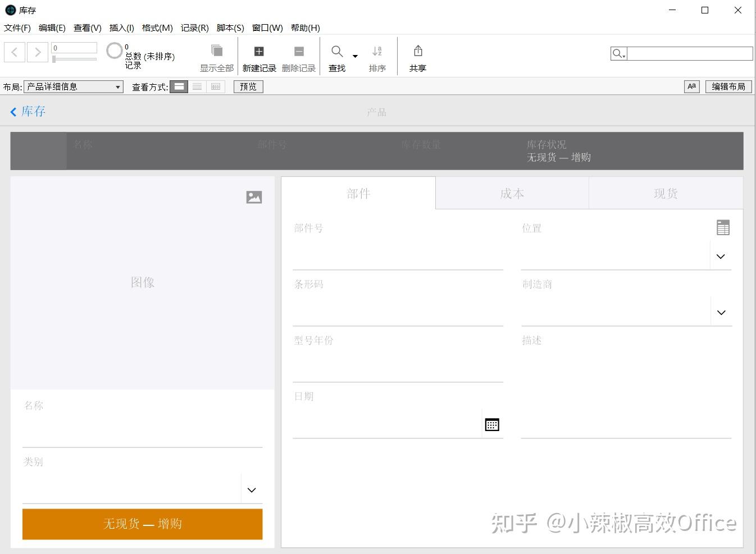The width and height of the screenshot is (756, 554).
Task: Switch to table view in 查看方式
Action: (216, 86)
